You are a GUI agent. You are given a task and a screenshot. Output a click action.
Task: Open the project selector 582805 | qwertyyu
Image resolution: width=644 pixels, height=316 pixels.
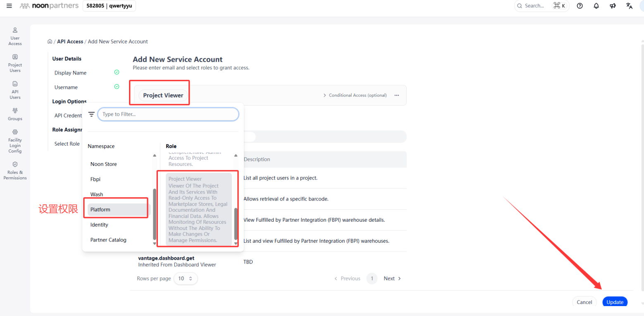click(110, 6)
